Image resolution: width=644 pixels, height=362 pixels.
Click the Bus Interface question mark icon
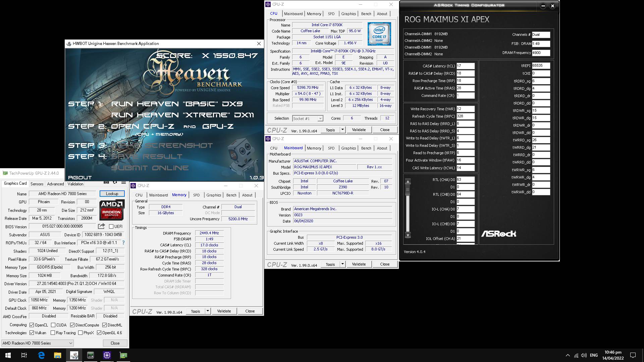[123, 243]
